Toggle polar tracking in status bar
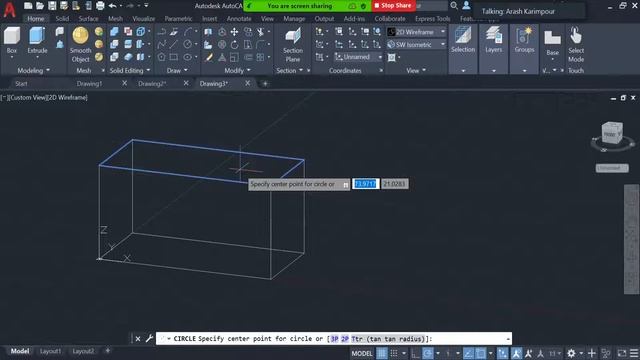The image size is (640, 360). coord(428,353)
